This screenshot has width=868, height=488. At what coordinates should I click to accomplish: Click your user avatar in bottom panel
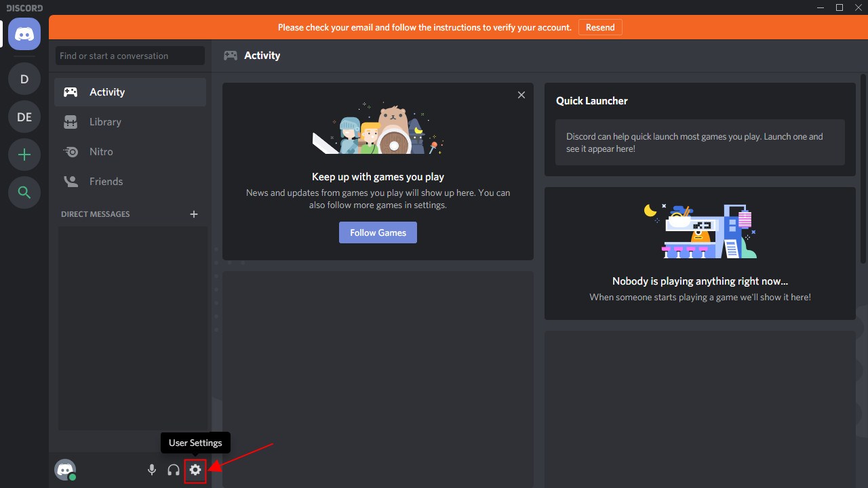pos(65,470)
